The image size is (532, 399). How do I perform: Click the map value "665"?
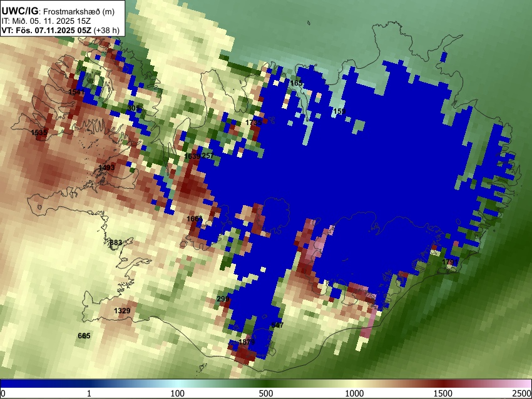point(84,336)
